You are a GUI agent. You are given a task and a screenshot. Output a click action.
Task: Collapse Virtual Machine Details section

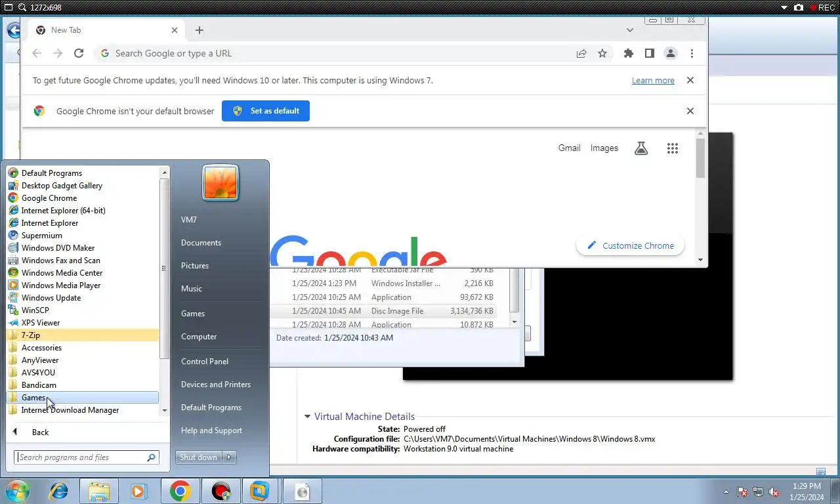click(307, 417)
